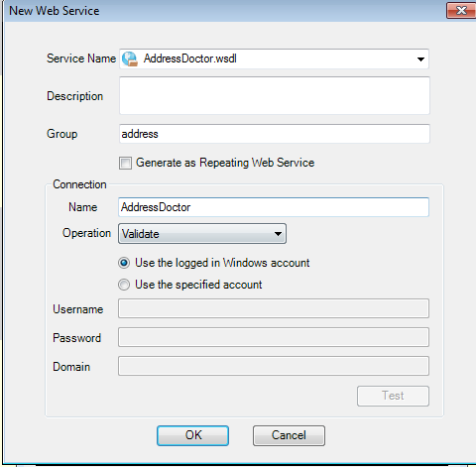Confirm the dialog with OK

click(192, 435)
